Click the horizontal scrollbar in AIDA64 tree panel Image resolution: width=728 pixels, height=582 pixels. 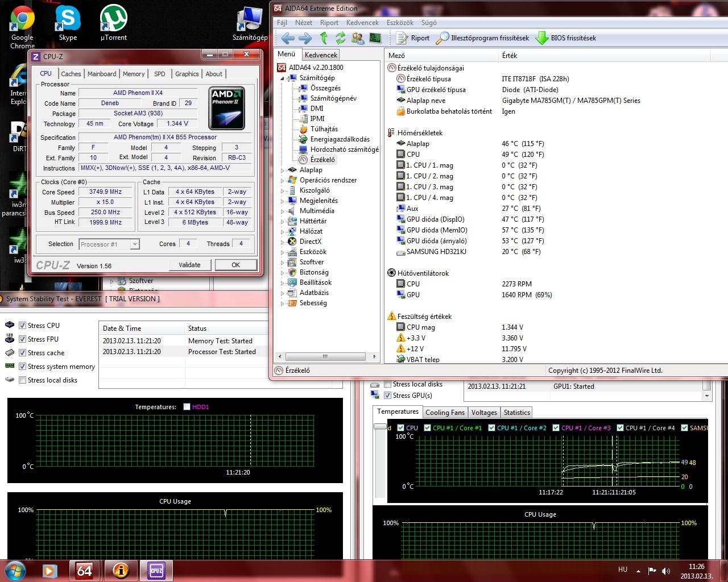coord(326,357)
